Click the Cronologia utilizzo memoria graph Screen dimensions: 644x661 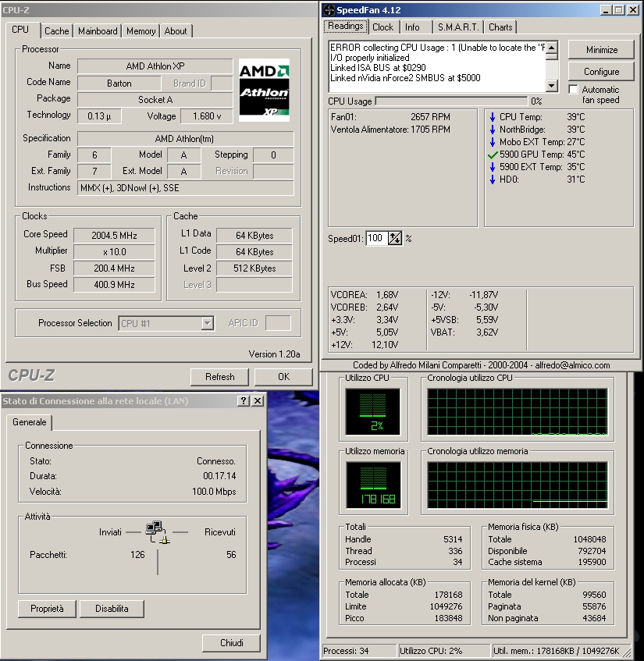click(x=518, y=485)
